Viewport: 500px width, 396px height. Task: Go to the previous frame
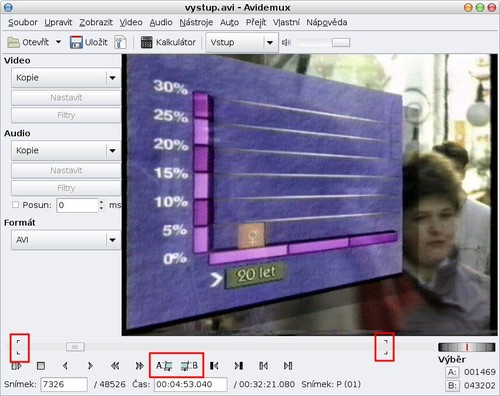[65, 366]
